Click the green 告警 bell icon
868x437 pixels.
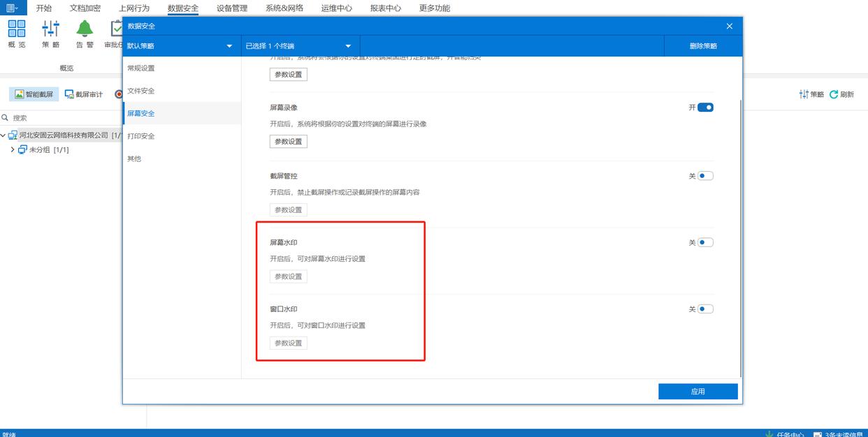(85, 29)
